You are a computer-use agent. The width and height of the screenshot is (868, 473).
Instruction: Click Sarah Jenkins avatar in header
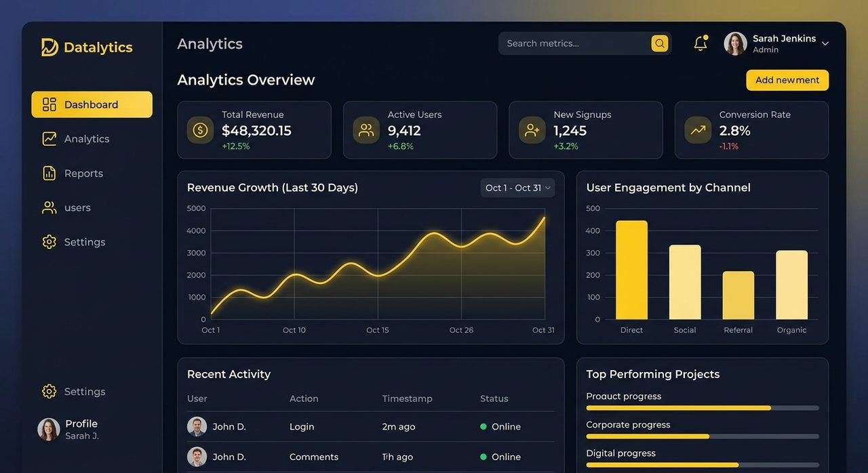tap(736, 43)
